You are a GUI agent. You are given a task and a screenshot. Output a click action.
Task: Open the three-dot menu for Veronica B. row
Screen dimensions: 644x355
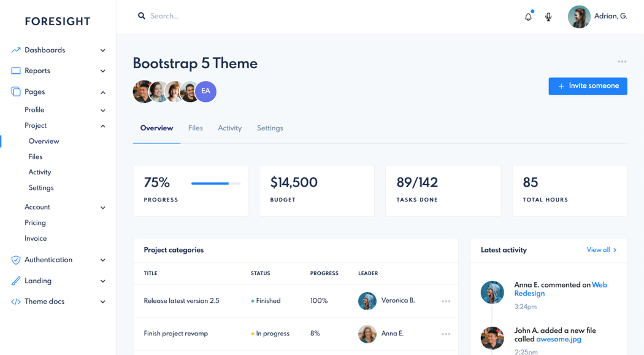coord(446,302)
